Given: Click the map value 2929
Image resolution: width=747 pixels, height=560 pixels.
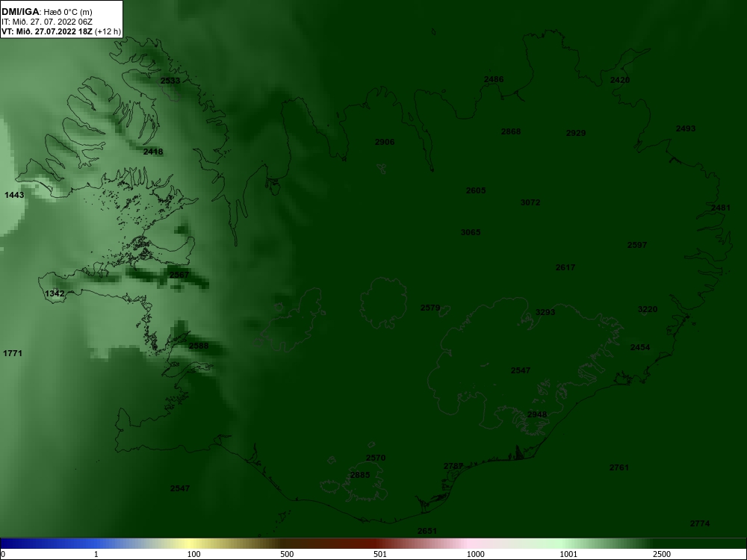Looking at the screenshot, I should tap(575, 133).
